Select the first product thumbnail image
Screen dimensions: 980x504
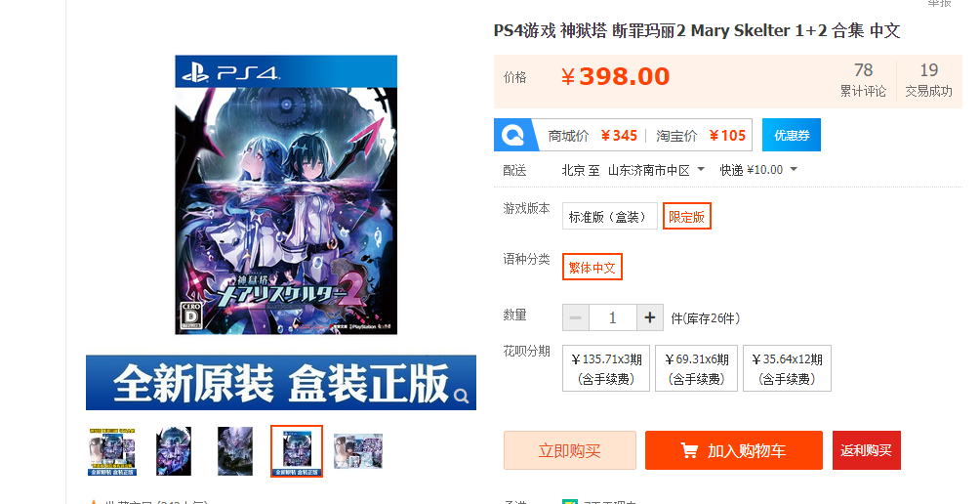click(x=112, y=451)
